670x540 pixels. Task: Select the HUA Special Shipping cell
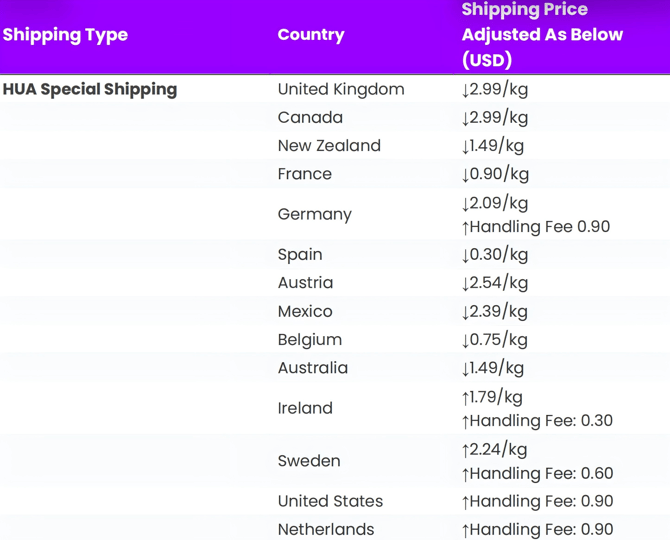pos(90,89)
